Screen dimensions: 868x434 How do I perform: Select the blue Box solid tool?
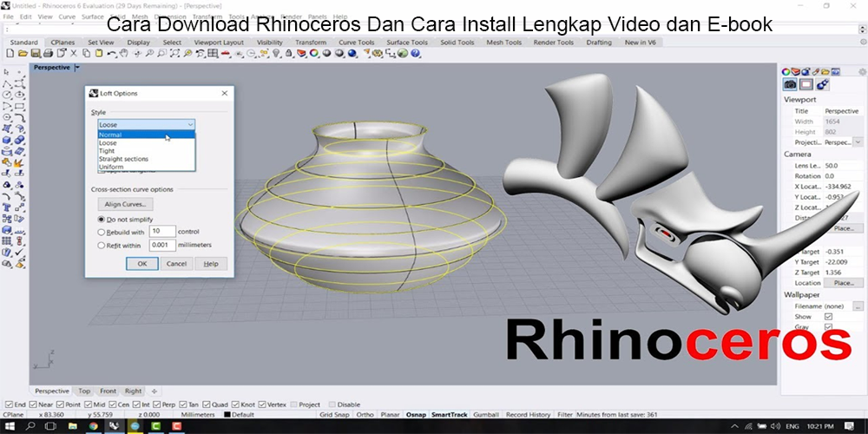pyautogui.click(x=7, y=140)
